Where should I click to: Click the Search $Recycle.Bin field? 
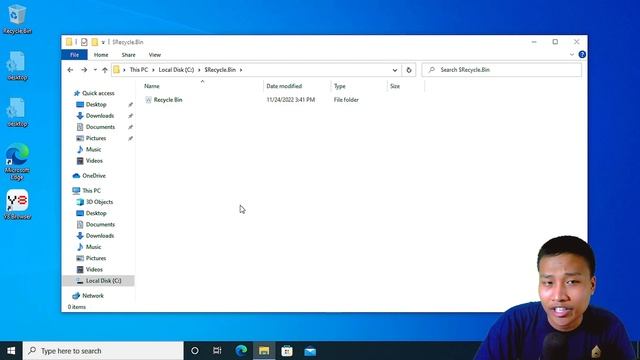tap(502, 70)
